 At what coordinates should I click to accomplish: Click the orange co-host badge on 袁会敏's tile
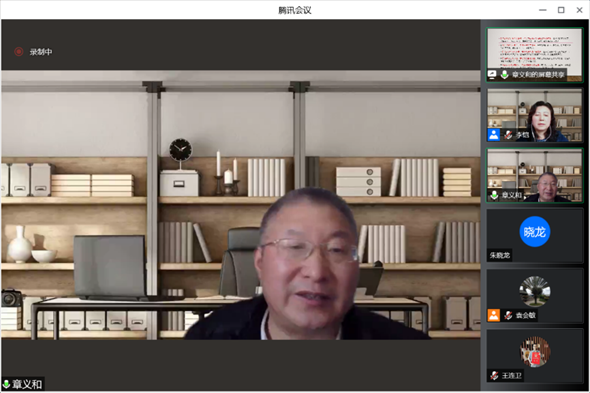[x=494, y=315]
